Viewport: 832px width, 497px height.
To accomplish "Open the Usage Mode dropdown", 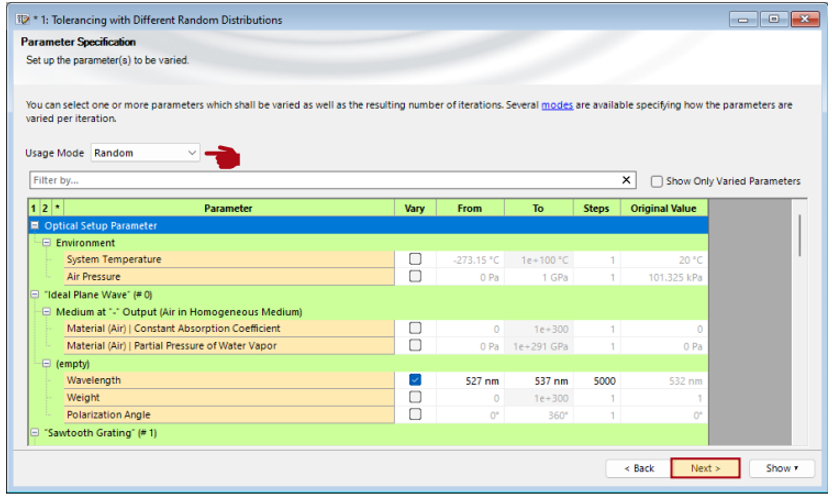I will tap(145, 153).
